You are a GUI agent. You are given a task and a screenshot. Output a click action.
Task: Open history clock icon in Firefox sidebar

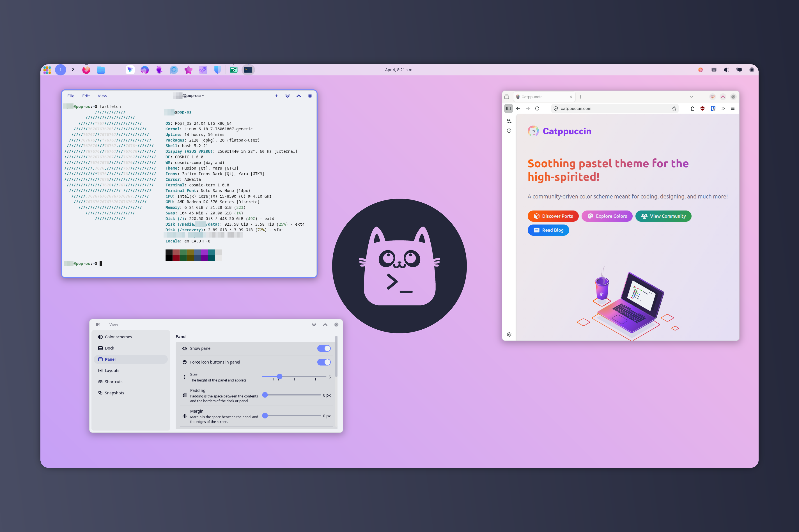[x=509, y=131]
